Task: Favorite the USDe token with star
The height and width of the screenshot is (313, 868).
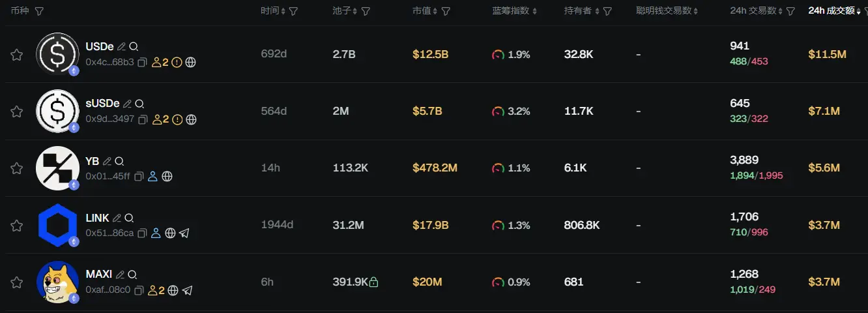Action: [x=17, y=55]
